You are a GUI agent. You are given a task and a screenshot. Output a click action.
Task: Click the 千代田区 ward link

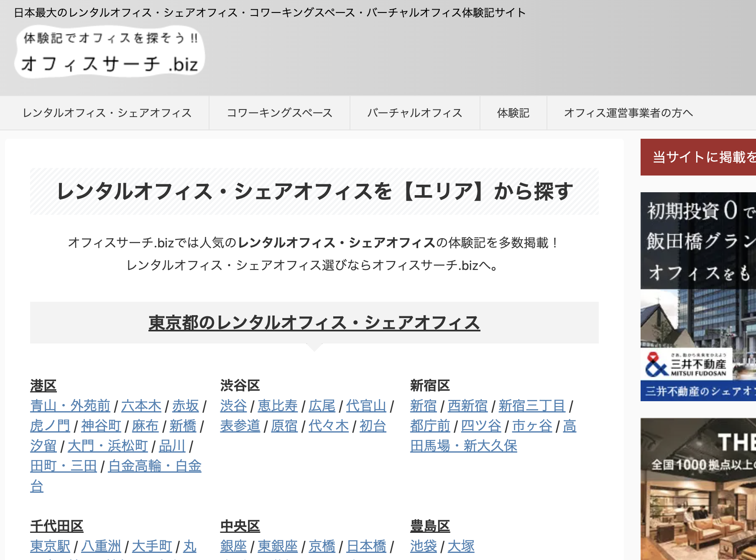click(x=56, y=526)
